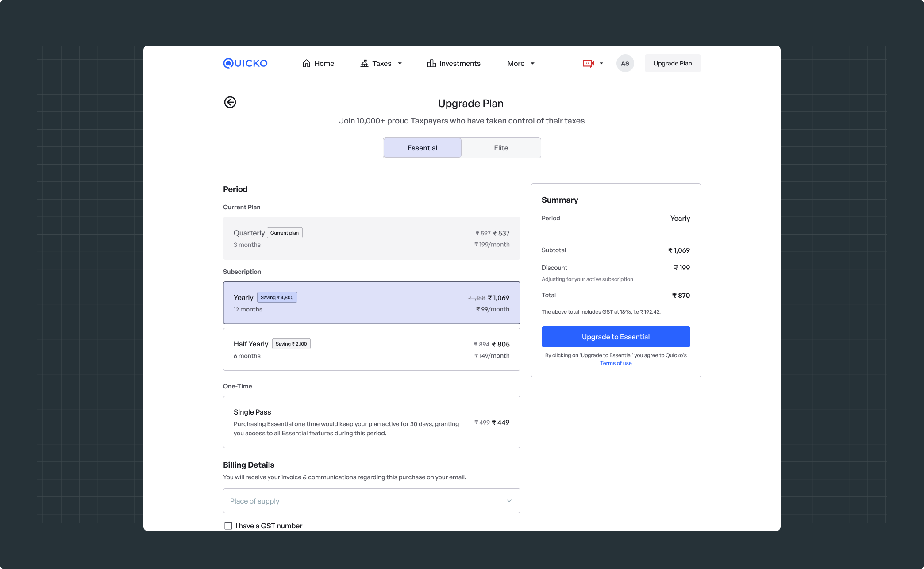The image size is (924, 569).
Task: Open the Taxes menu label
Action: point(382,63)
